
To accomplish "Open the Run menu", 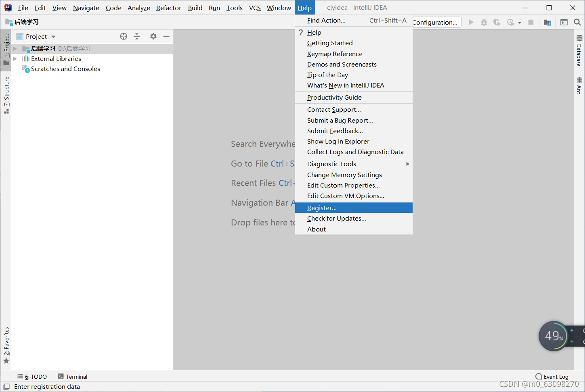I will (214, 8).
